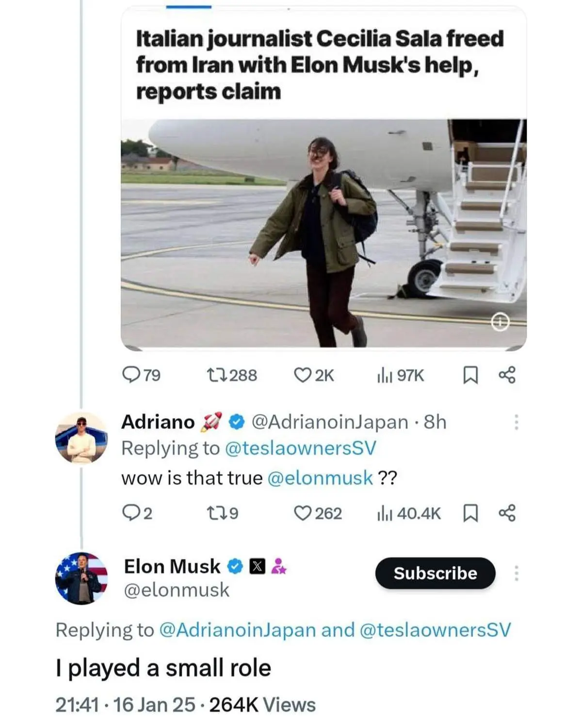This screenshot has width=582, height=728.
Task: Subscribe to Elon Musk
Action: [x=435, y=573]
